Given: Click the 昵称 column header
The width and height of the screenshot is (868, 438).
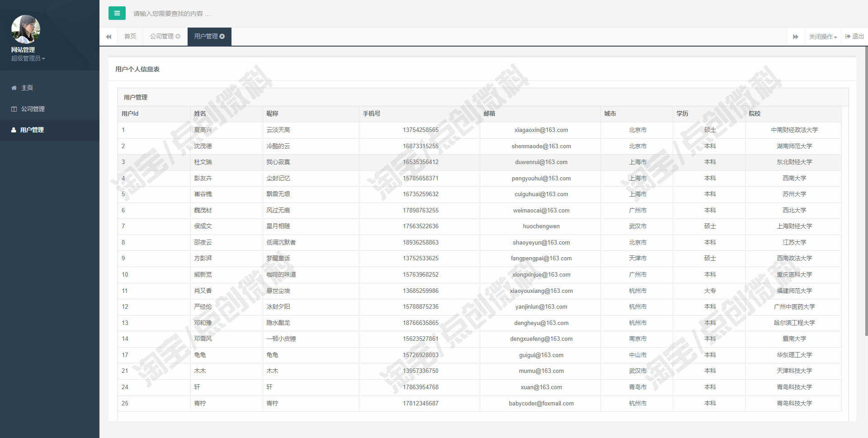Looking at the screenshot, I should pyautogui.click(x=311, y=113).
